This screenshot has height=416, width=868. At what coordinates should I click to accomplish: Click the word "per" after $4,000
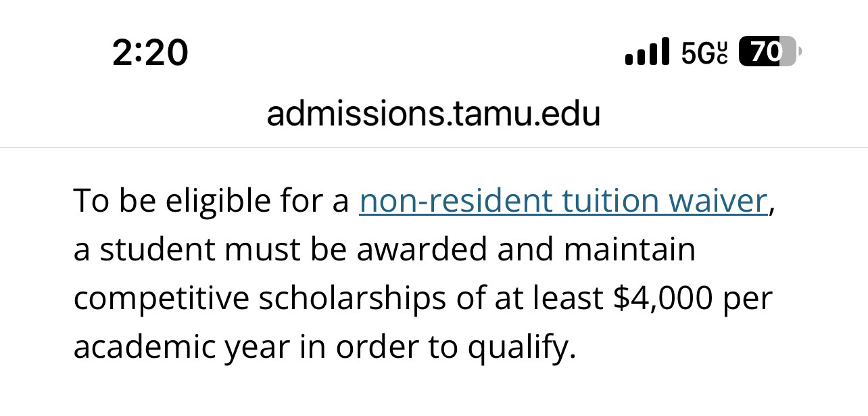pyautogui.click(x=745, y=298)
